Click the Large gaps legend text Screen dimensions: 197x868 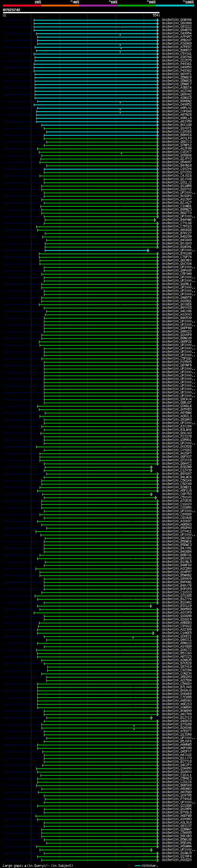[x=38, y=865]
